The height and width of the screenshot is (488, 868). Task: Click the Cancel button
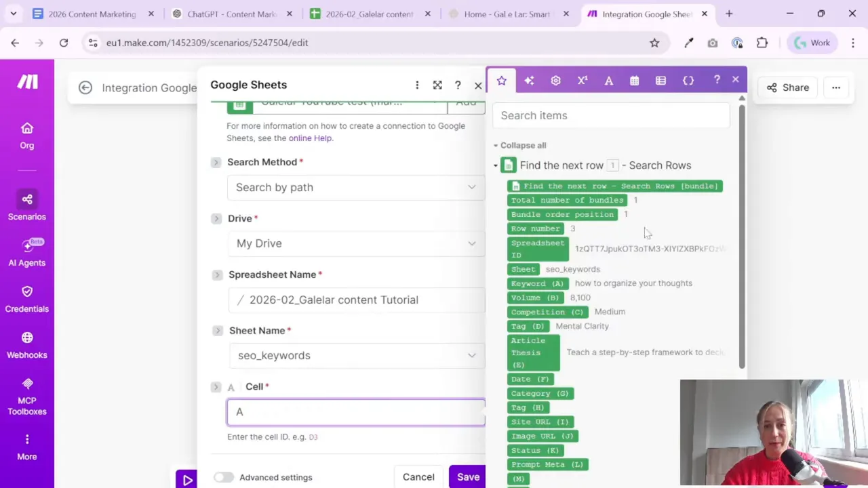coord(418,476)
